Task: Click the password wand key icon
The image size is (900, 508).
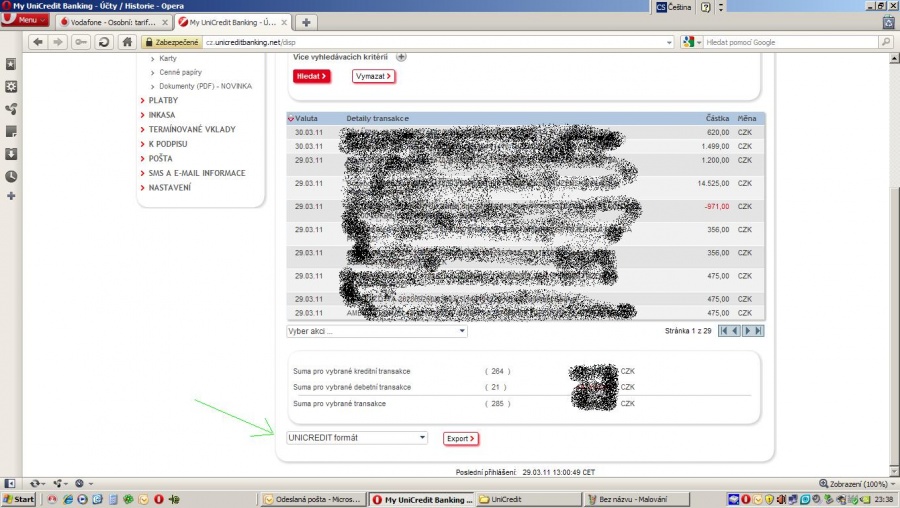Action: (81, 42)
